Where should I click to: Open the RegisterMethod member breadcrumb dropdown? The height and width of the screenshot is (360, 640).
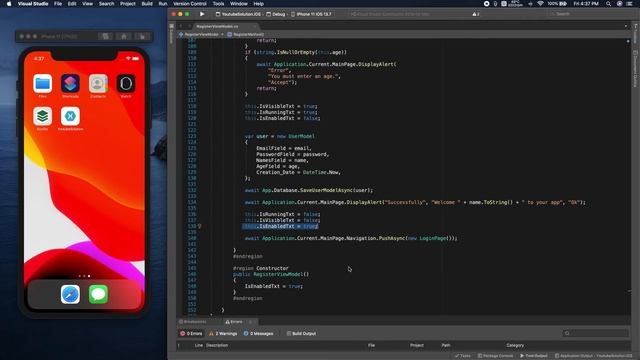tap(246, 35)
